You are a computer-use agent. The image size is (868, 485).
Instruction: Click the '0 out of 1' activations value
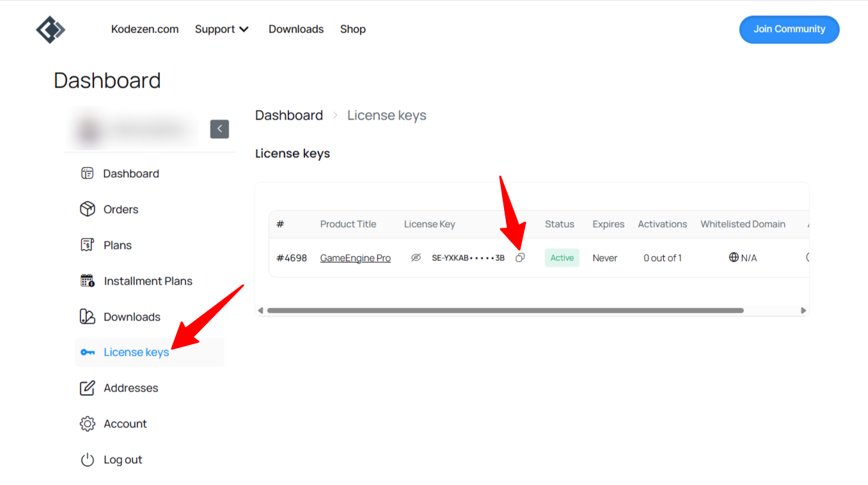pyautogui.click(x=663, y=258)
